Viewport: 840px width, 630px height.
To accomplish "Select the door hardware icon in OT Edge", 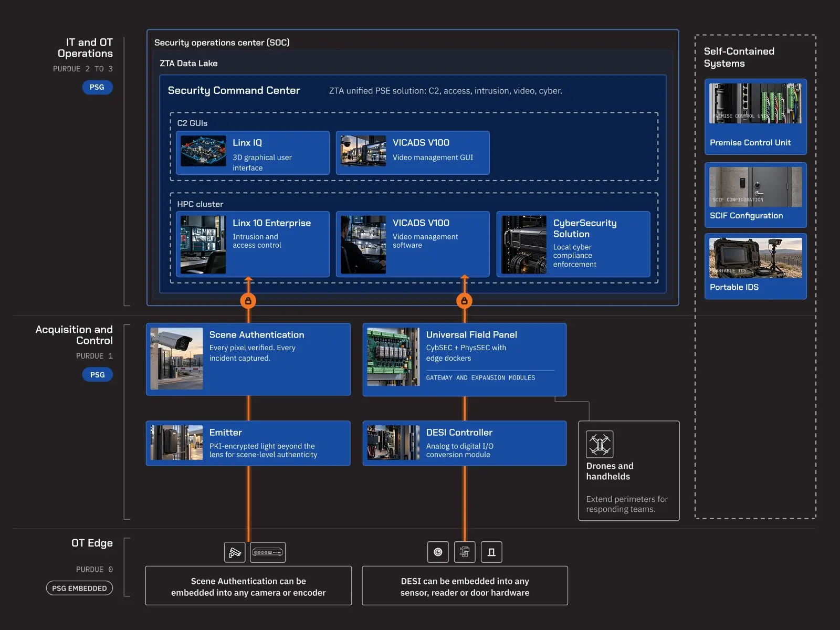I will pyautogui.click(x=491, y=552).
